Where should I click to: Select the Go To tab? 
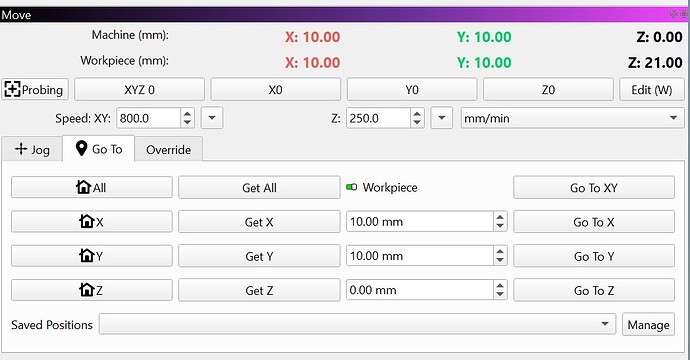[99, 149]
